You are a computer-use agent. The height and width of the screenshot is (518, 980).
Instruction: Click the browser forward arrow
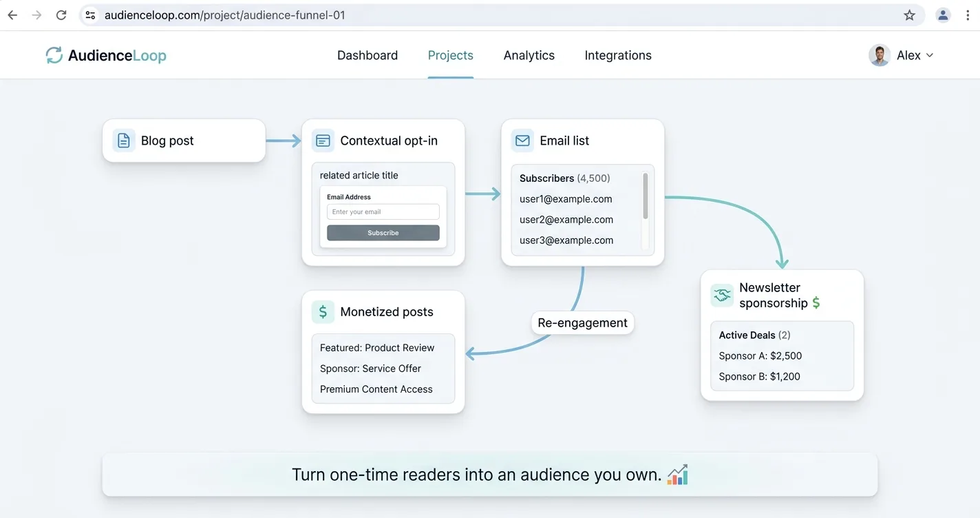pyautogui.click(x=37, y=15)
